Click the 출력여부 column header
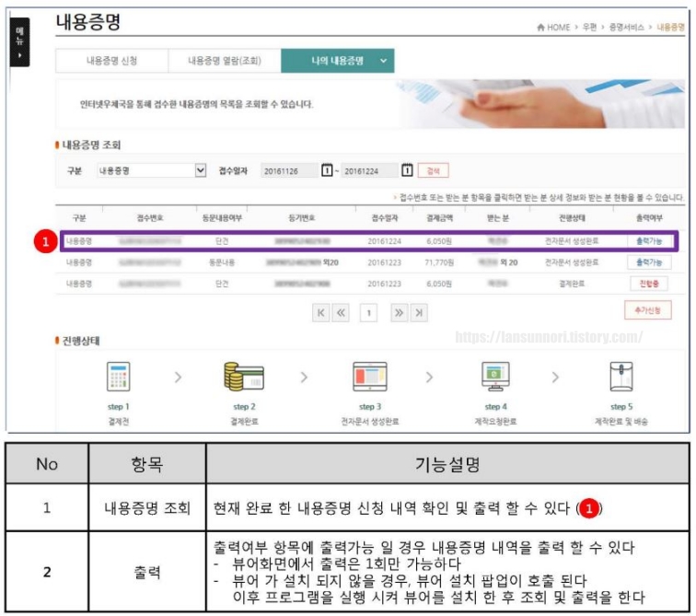Image resolution: width=696 pixels, height=616 pixels. coord(649,218)
